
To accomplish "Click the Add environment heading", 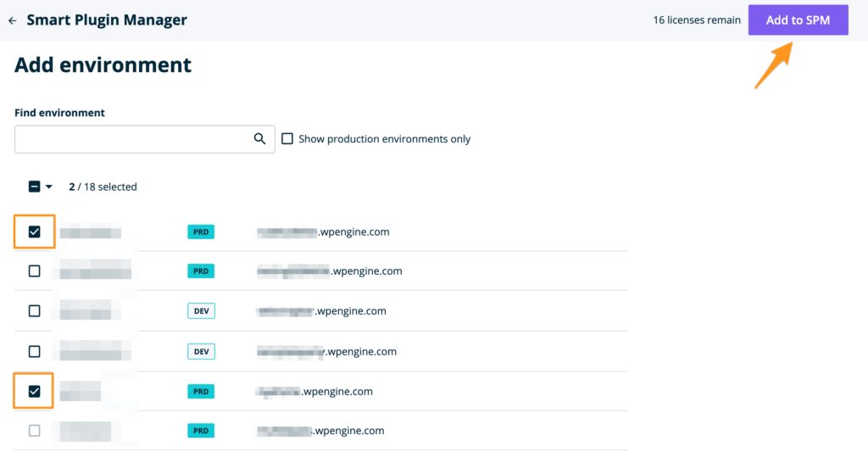I will (x=103, y=64).
